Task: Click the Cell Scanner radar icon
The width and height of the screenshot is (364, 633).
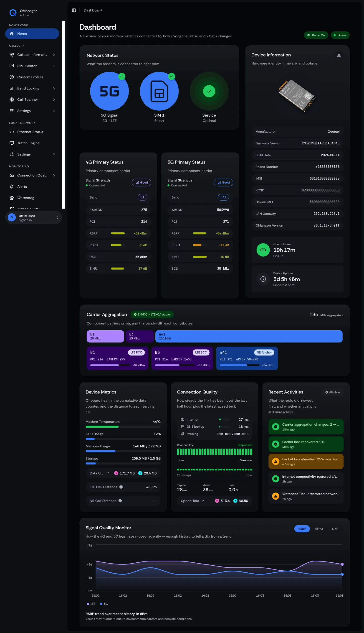Action: point(12,100)
